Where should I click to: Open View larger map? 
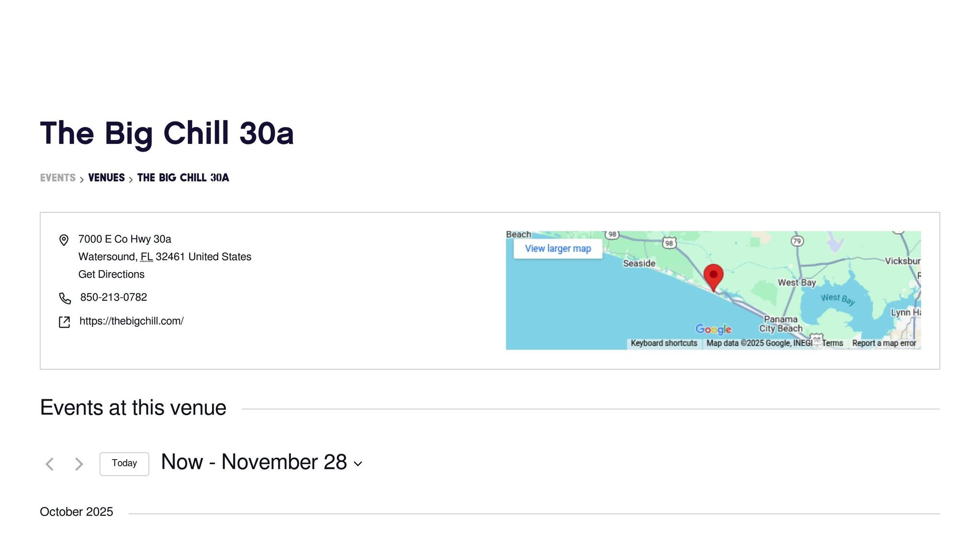[557, 249]
